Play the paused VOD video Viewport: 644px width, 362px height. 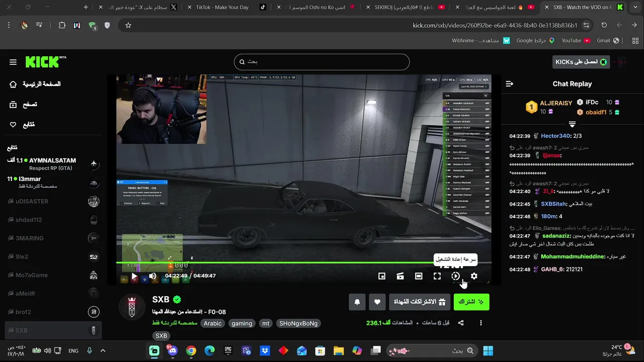click(x=134, y=276)
